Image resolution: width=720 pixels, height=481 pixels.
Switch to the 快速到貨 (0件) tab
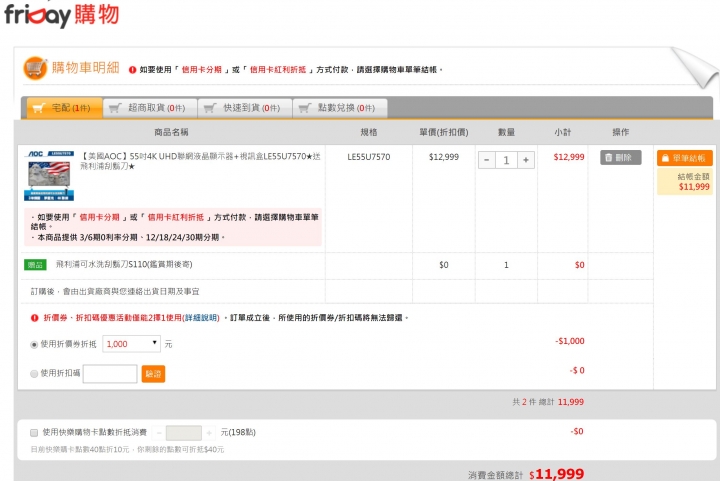245,108
